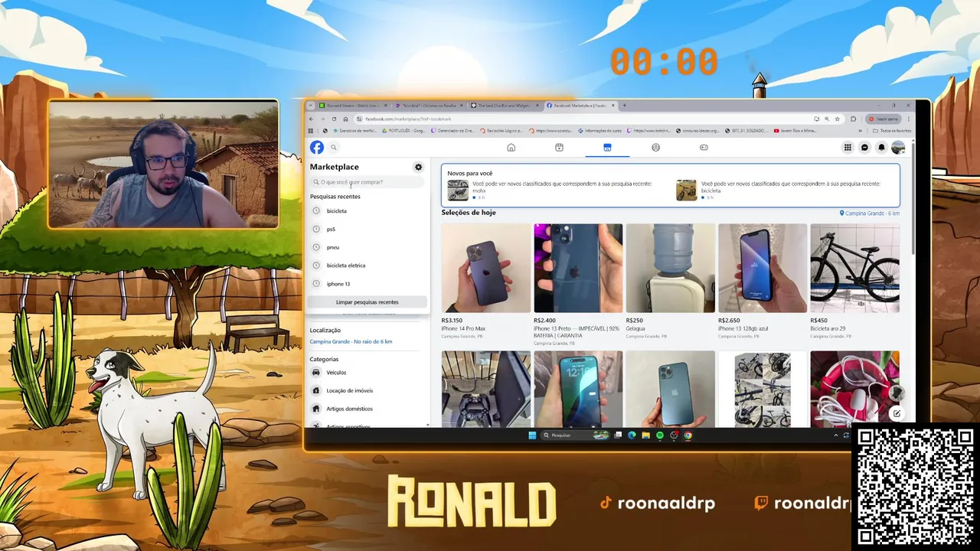The height and width of the screenshot is (551, 980).
Task: Expand the bookmarks overflow chevron
Action: pyautogui.click(x=860, y=131)
